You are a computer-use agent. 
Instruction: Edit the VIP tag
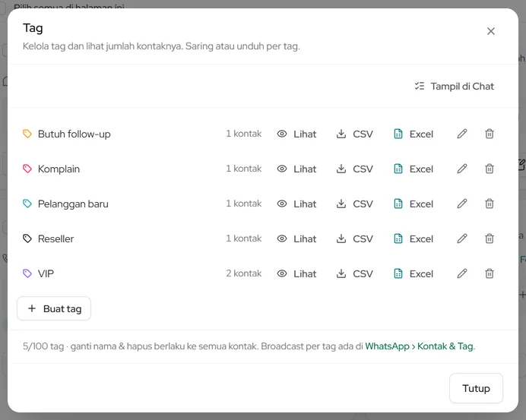tap(462, 273)
